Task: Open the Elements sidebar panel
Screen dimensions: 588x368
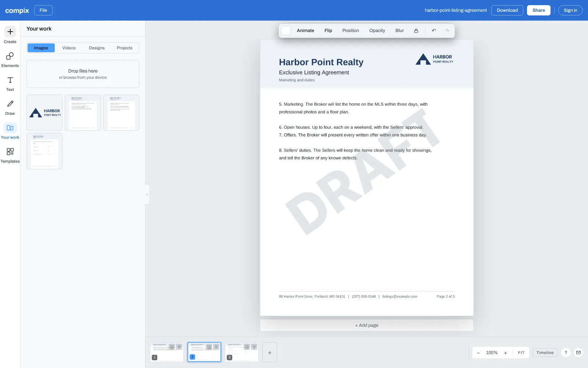Action: (x=10, y=59)
